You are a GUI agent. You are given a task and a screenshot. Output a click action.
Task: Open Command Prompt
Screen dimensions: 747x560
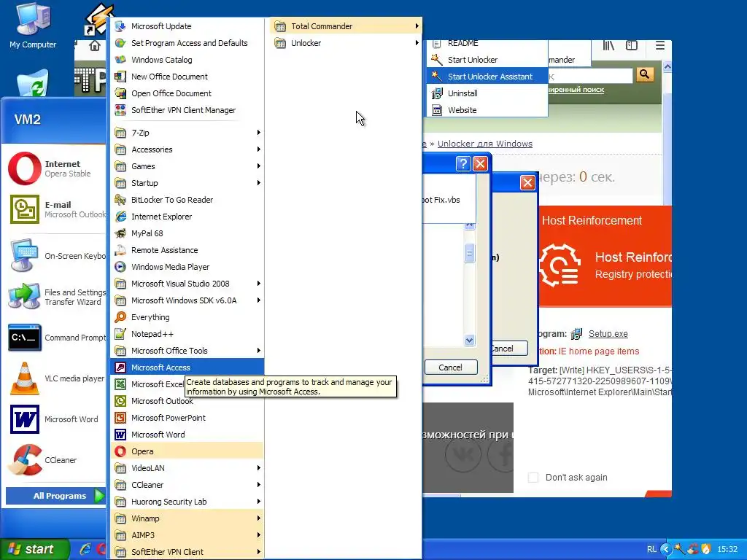click(x=55, y=338)
